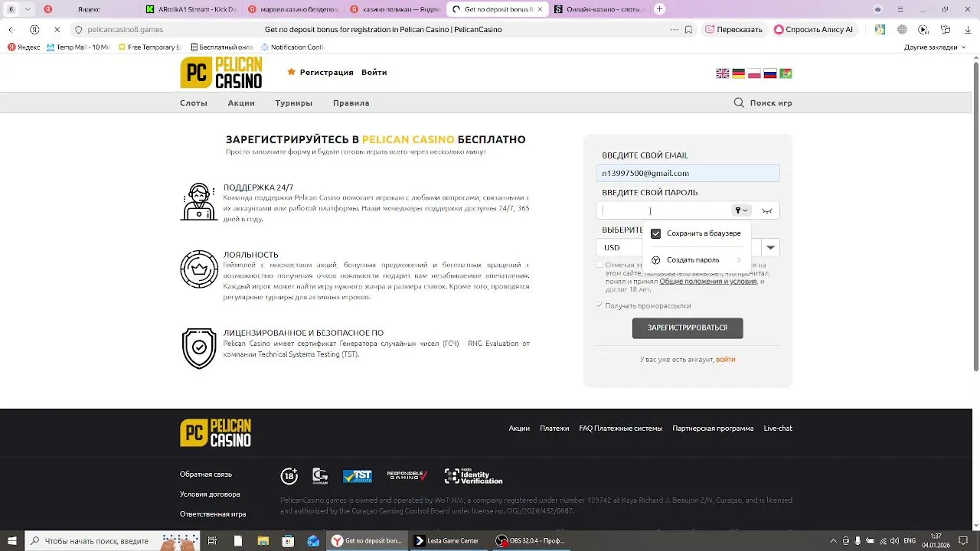Switch site language to German flag
The width and height of the screenshot is (980, 551).
(x=738, y=73)
